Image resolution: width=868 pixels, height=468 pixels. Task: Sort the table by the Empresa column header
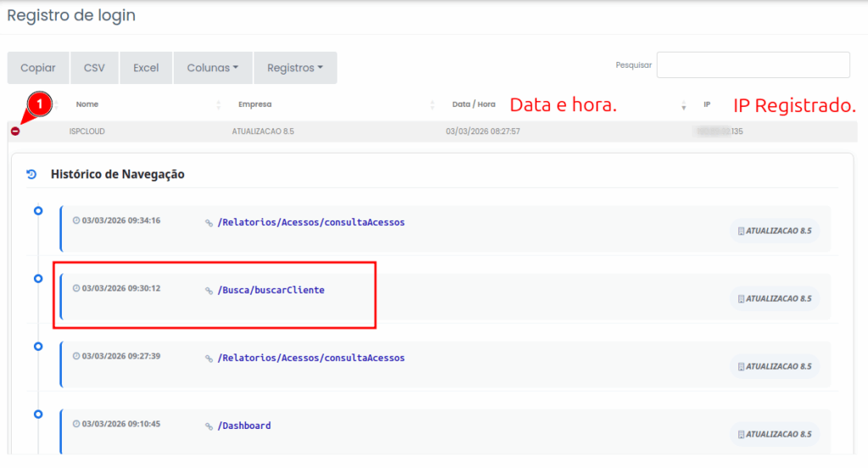[x=255, y=105]
